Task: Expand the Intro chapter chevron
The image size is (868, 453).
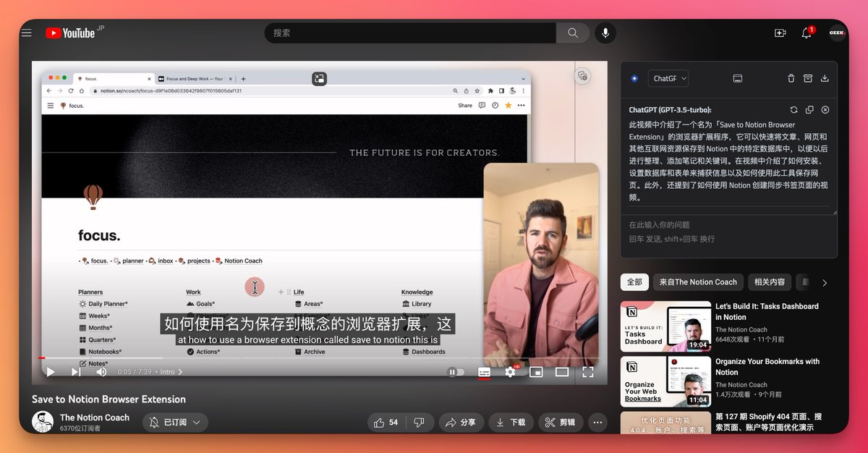Action: point(180,372)
